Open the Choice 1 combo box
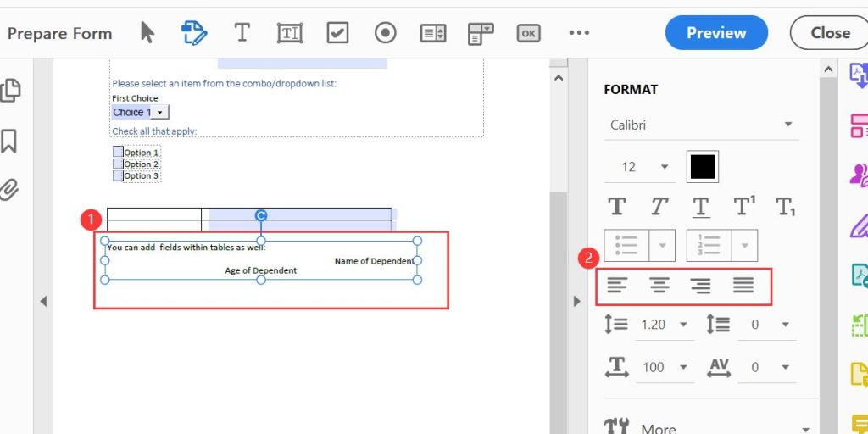Viewport: 868px width, 434px height. (141, 113)
